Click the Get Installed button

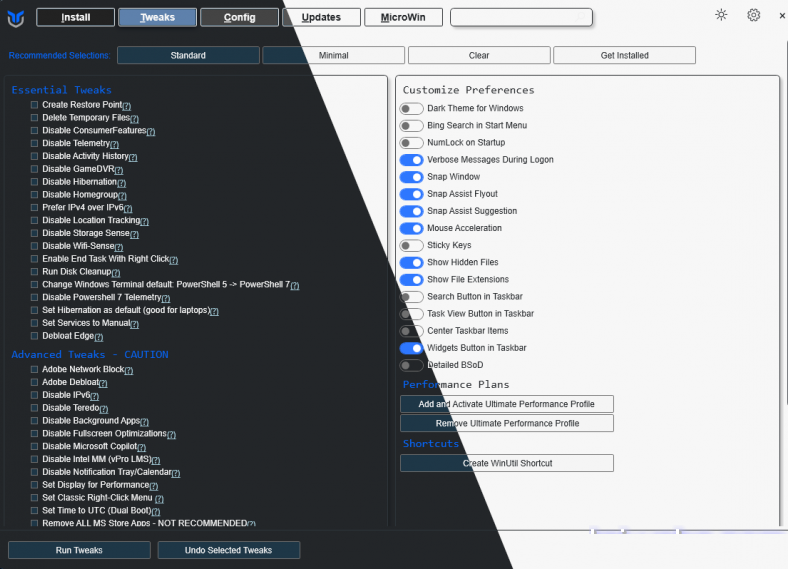625,55
